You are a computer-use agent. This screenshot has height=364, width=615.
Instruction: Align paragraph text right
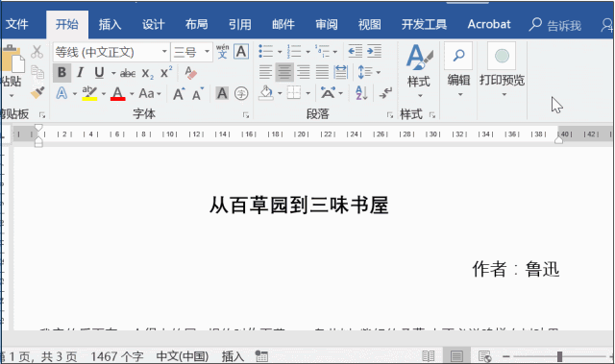(x=304, y=72)
